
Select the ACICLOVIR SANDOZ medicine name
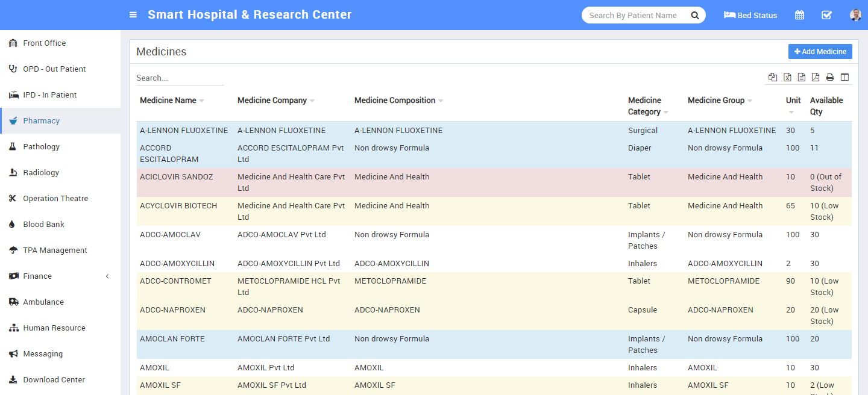click(177, 177)
